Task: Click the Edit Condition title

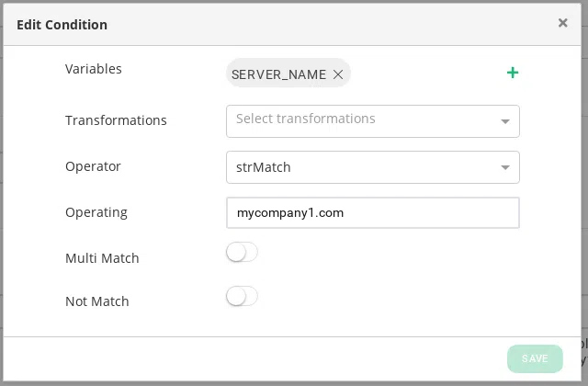Action: click(x=62, y=25)
